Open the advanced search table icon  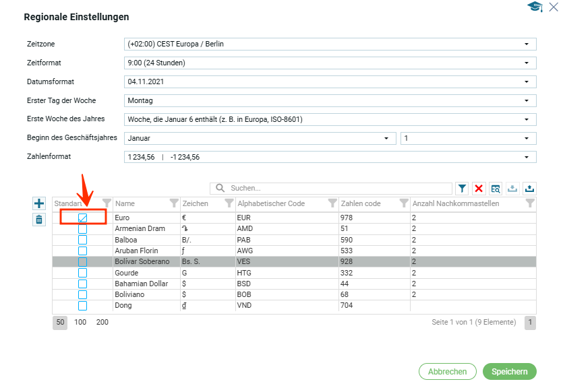coord(496,189)
